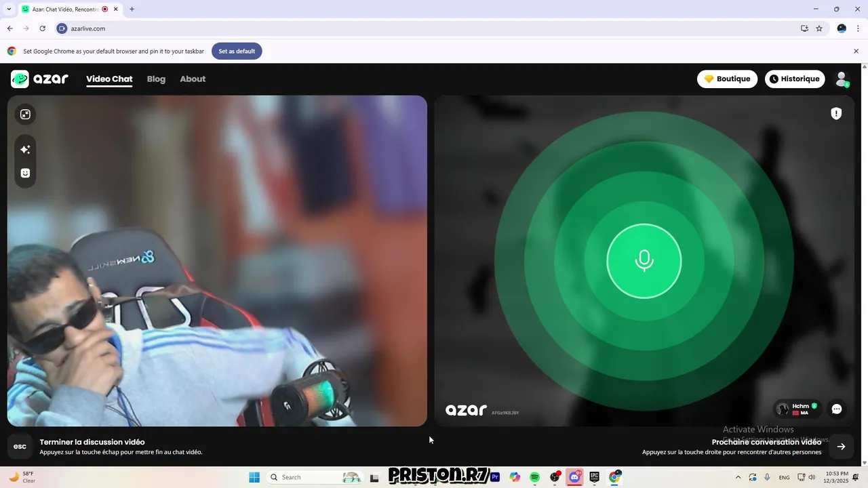Open the About tab

193,79
